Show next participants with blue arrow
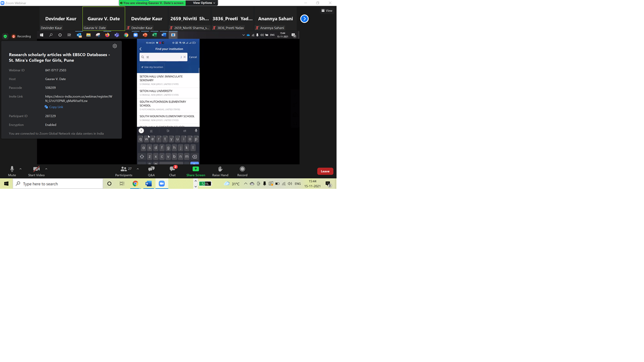644x362 pixels. (304, 19)
